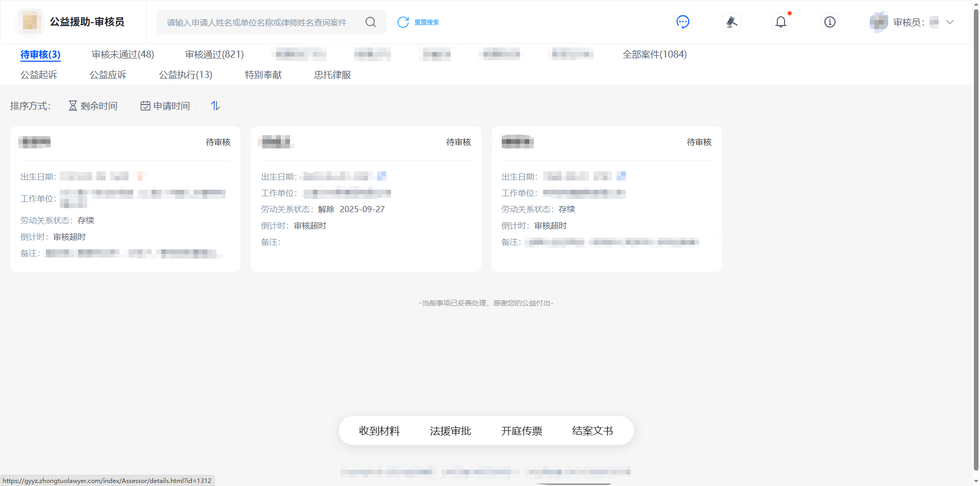Click the 收到材料 button

coord(379,431)
